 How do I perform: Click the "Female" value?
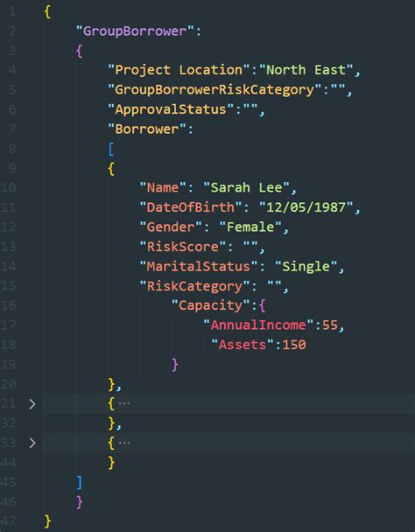point(250,227)
